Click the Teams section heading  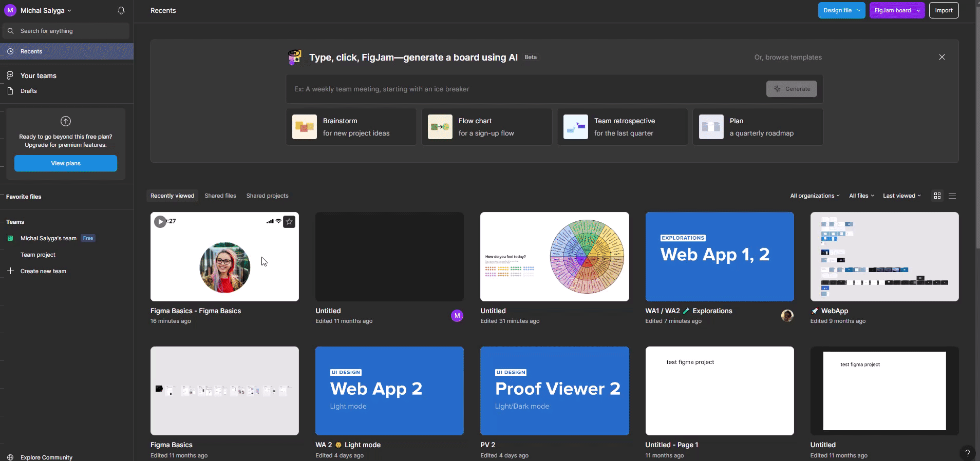(x=15, y=222)
